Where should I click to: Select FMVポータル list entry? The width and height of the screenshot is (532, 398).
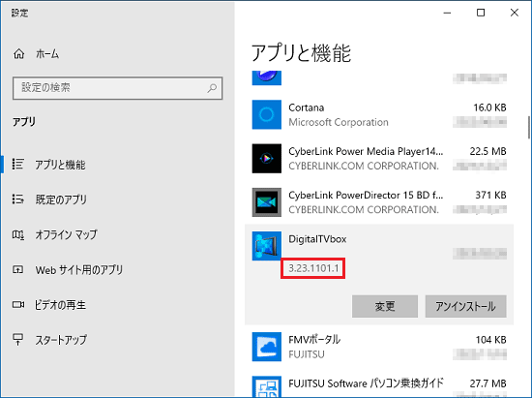[x=314, y=339]
